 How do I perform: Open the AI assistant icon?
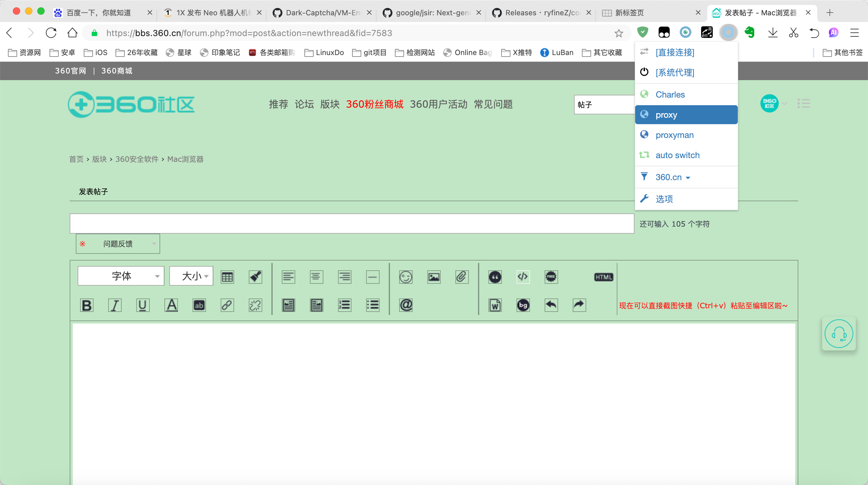click(x=833, y=33)
